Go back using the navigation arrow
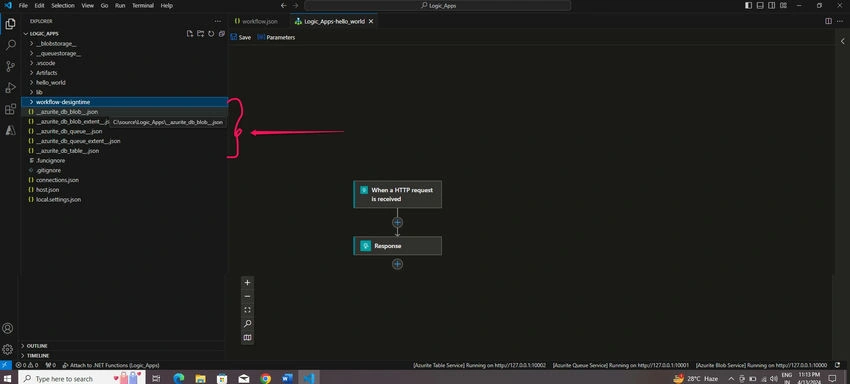The image size is (850, 384). 284,5
